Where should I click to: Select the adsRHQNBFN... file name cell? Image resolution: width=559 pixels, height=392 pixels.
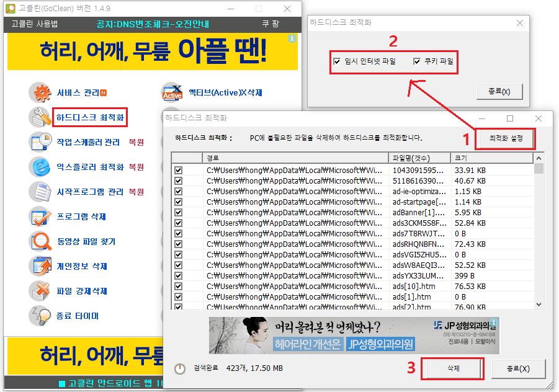point(419,244)
